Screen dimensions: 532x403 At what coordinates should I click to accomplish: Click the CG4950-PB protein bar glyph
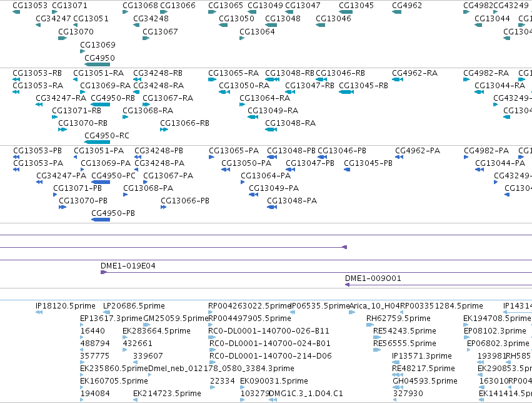click(x=101, y=220)
